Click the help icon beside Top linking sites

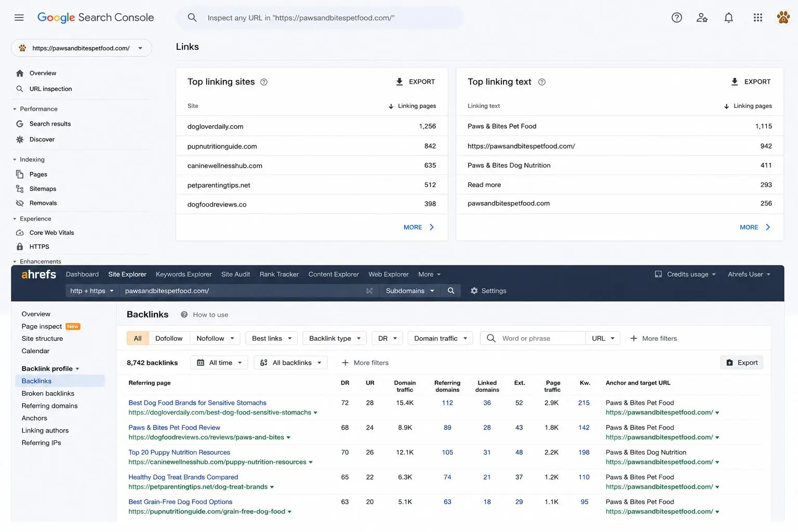pos(264,82)
